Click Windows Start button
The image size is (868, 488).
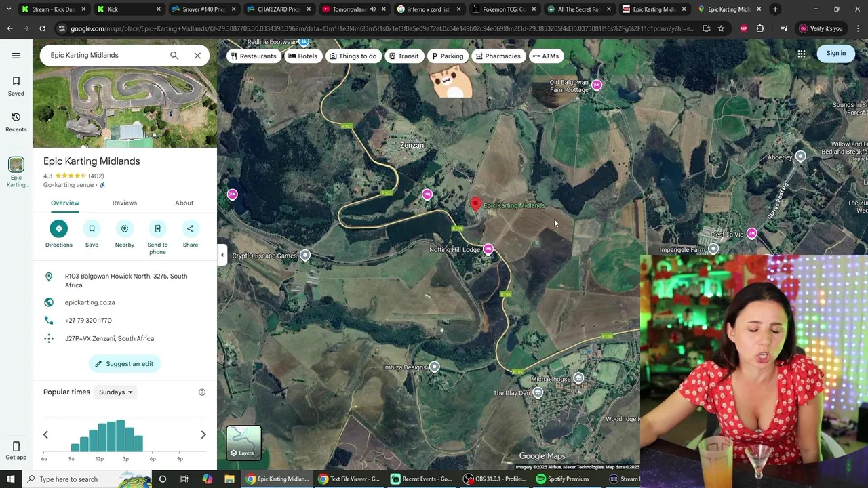click(11, 479)
